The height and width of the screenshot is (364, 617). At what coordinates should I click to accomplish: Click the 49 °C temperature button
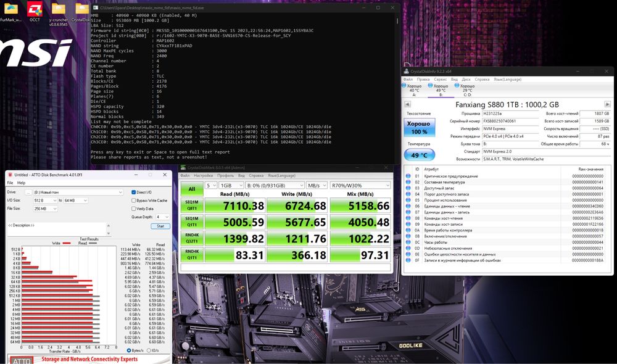pos(419,155)
